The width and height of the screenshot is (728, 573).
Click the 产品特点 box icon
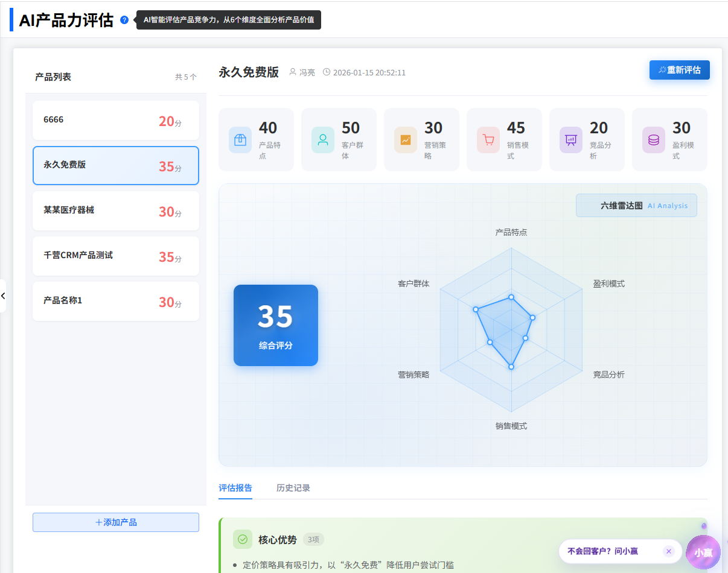240,140
